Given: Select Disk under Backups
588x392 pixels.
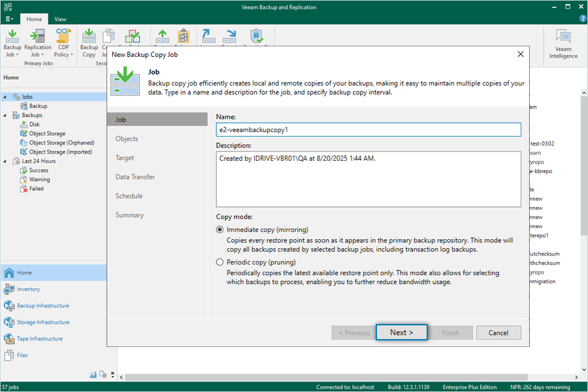Looking at the screenshot, I should (34, 124).
